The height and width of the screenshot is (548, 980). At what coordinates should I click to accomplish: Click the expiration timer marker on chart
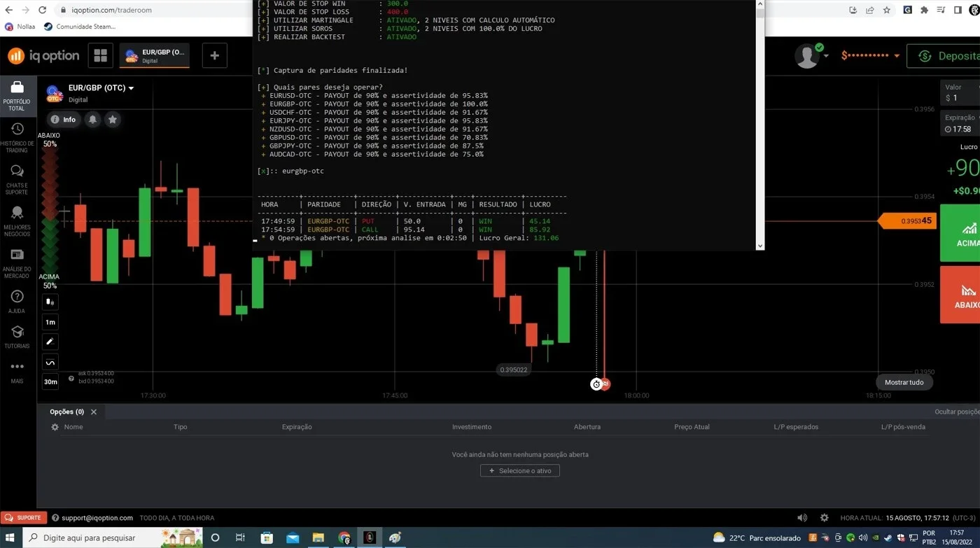pyautogui.click(x=596, y=384)
